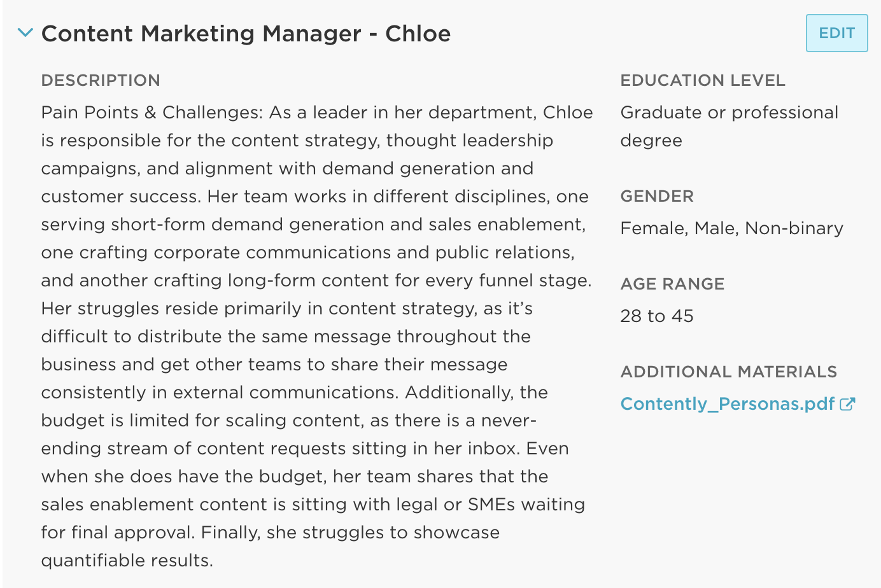Click the EDUCATION LEVEL heading
881x588 pixels.
tap(703, 81)
